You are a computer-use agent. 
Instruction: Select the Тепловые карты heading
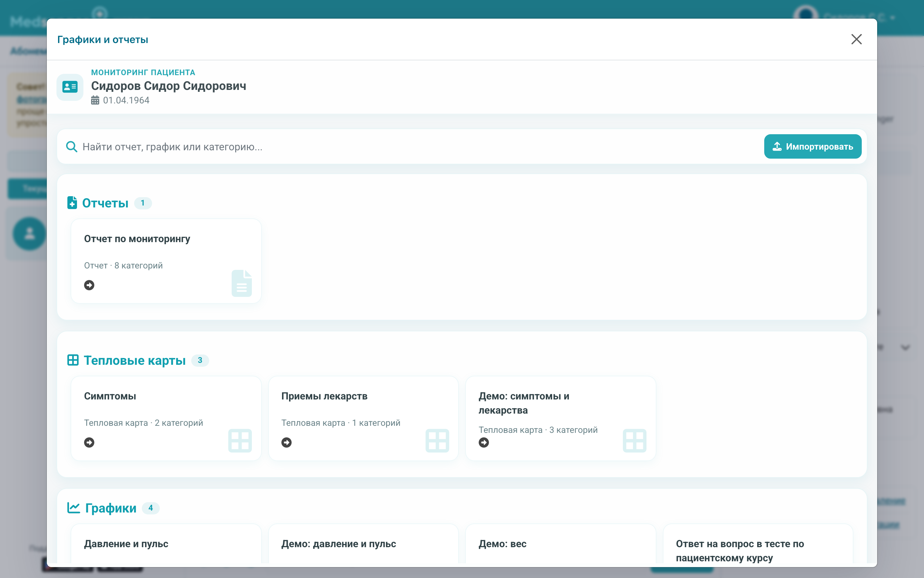point(134,360)
